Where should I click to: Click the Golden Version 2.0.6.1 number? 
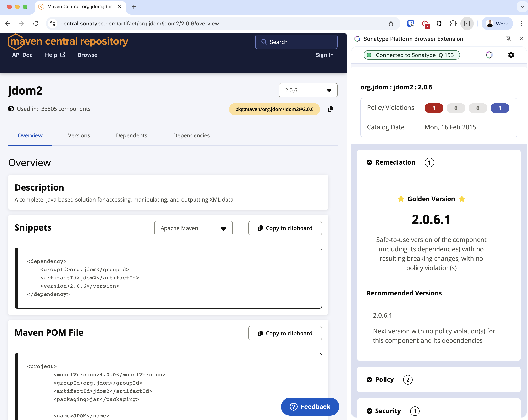click(x=431, y=219)
